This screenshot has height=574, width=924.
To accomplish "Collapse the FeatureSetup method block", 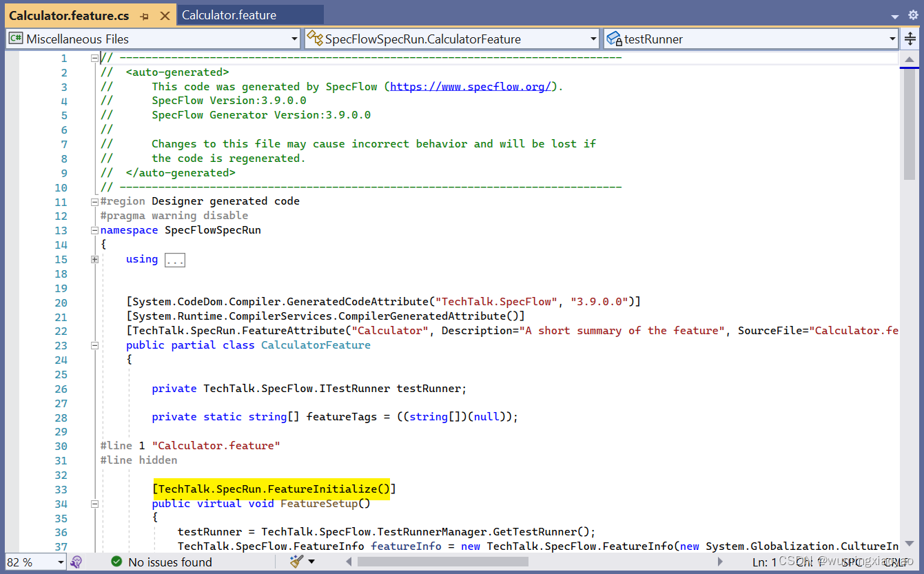I will click(x=94, y=504).
